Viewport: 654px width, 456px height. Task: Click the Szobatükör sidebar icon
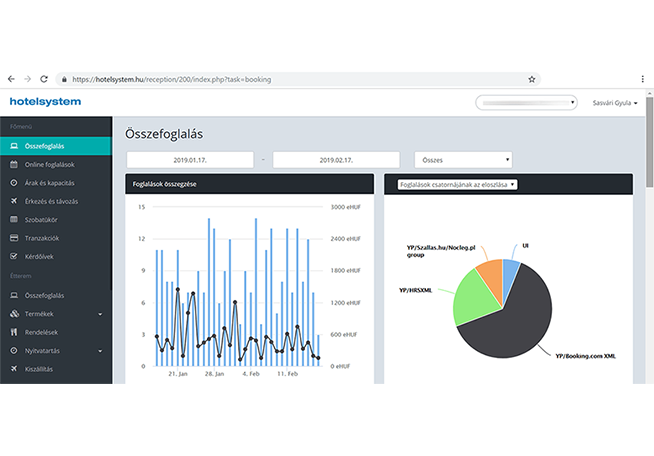click(x=13, y=219)
